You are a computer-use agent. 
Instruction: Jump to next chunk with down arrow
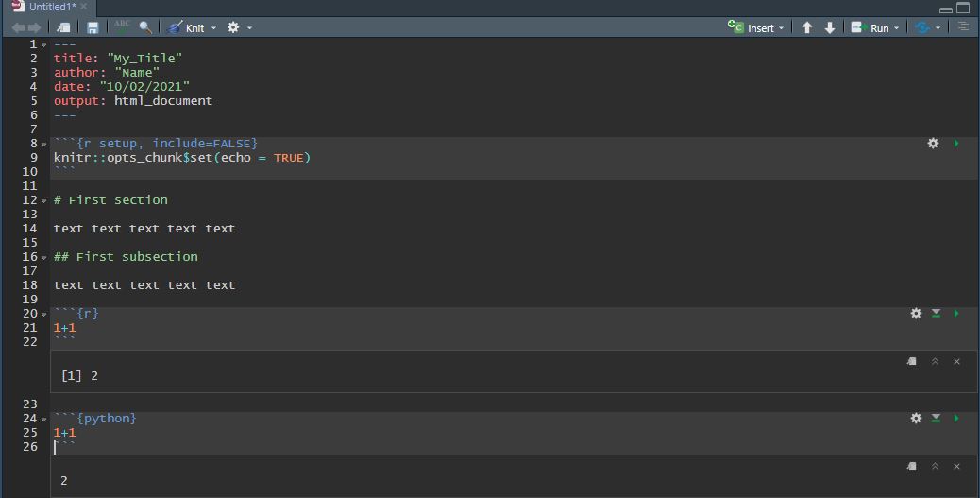pos(830,28)
